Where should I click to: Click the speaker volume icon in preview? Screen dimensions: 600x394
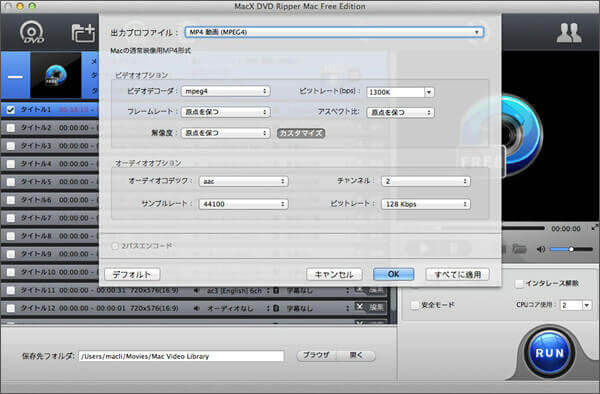540,249
